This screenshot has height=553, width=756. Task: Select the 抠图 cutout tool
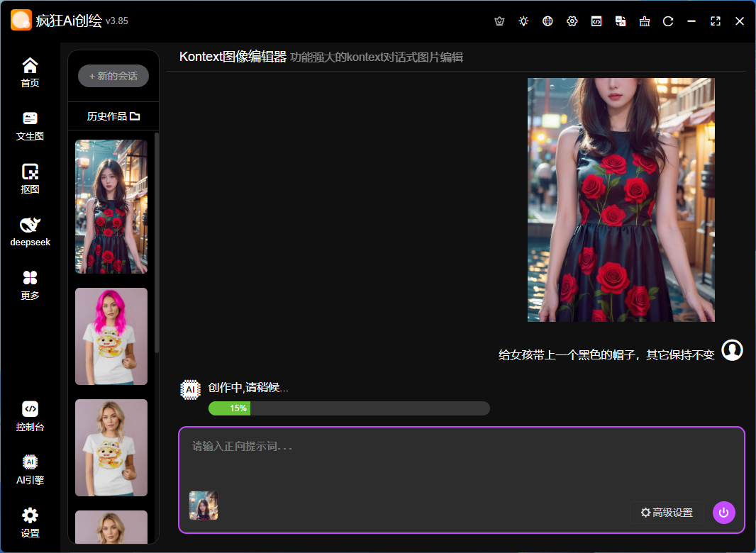[30, 179]
